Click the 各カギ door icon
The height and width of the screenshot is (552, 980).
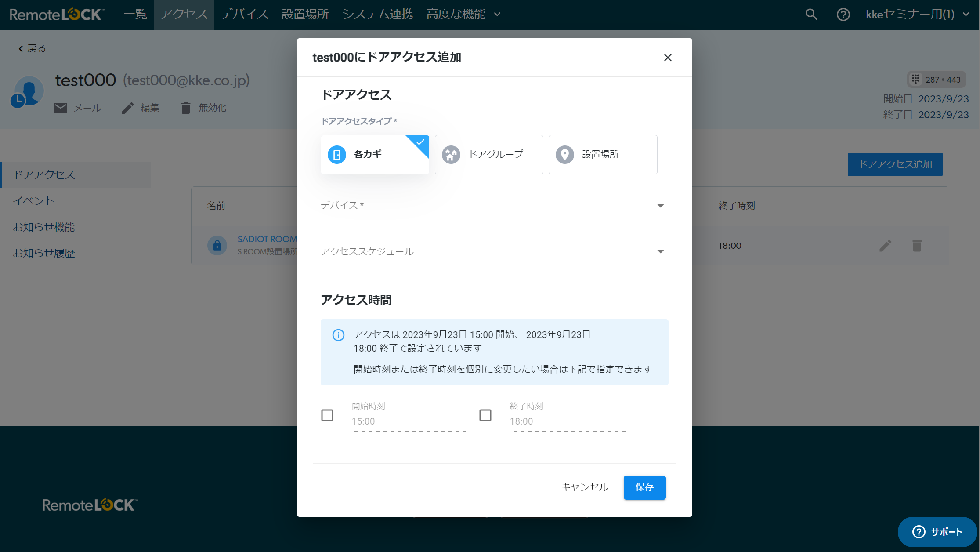pos(337,155)
